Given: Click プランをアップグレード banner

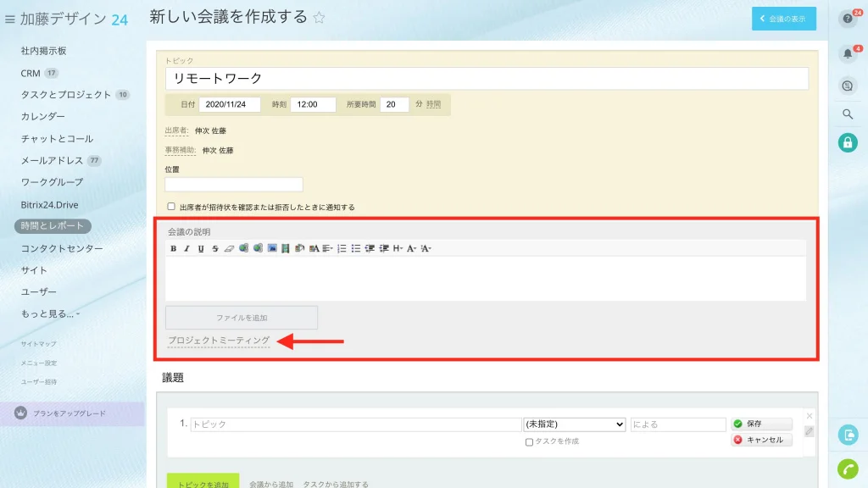Looking at the screenshot, I should click(72, 413).
